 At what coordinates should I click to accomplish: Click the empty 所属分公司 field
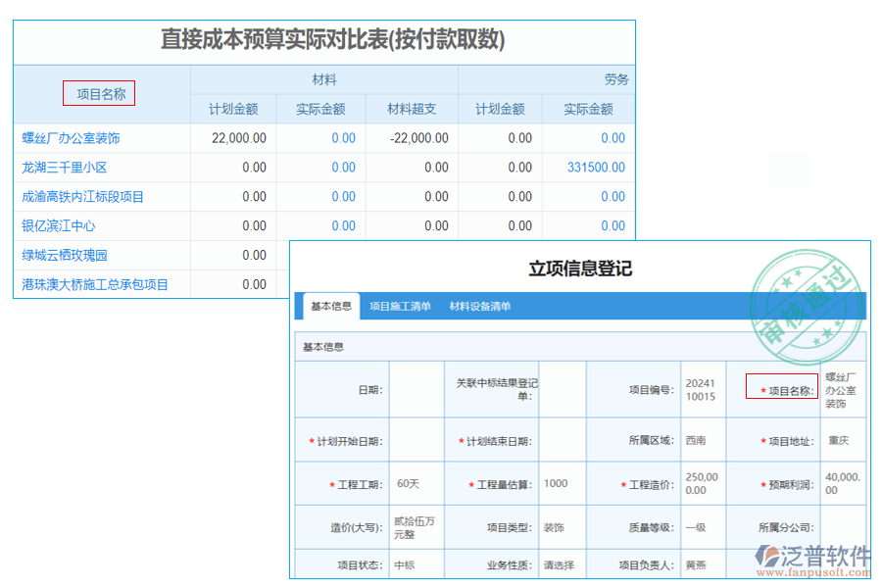point(823,526)
